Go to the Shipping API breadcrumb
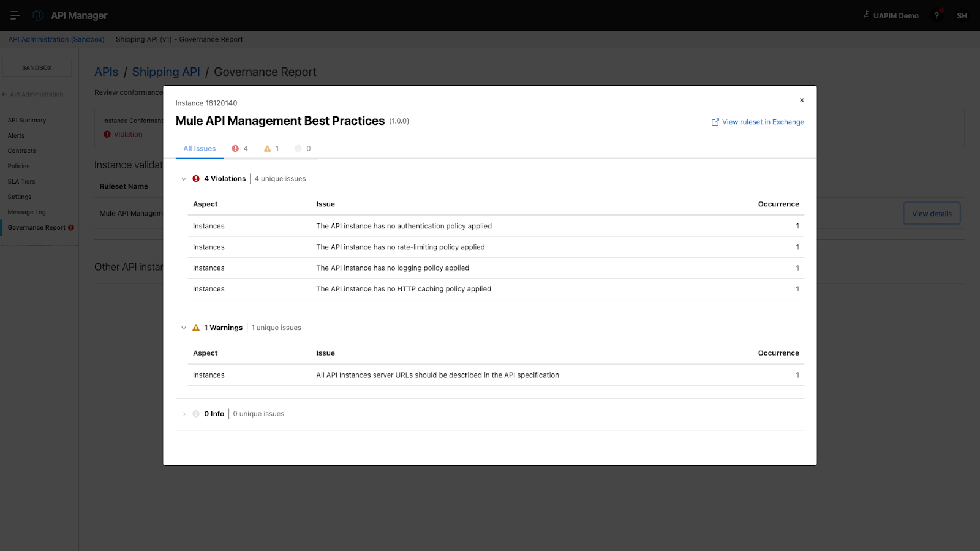This screenshot has height=551, width=980. (x=166, y=72)
